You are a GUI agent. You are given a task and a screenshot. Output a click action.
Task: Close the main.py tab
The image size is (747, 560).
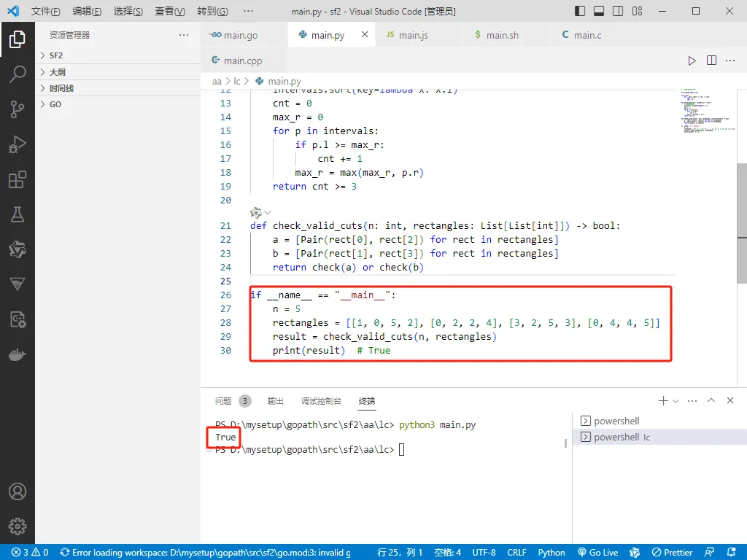coord(365,34)
